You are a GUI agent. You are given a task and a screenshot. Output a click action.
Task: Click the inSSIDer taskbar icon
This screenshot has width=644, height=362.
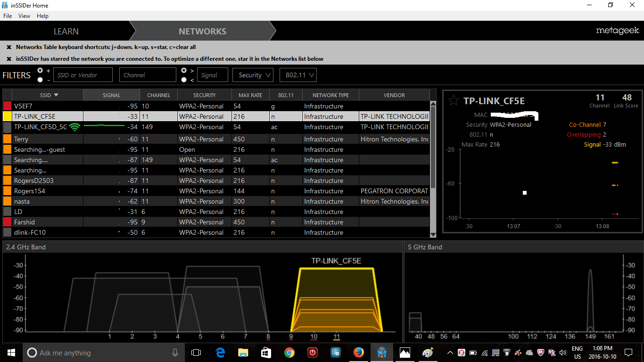382,353
